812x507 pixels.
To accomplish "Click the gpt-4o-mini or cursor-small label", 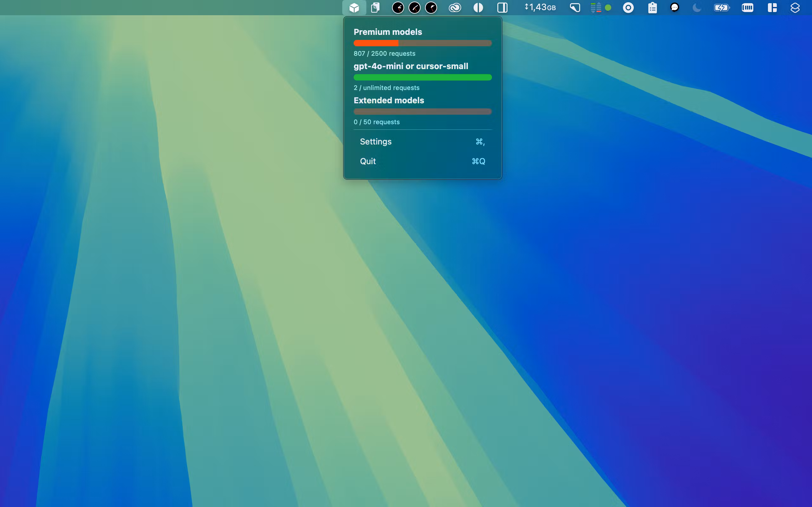I will tap(411, 66).
